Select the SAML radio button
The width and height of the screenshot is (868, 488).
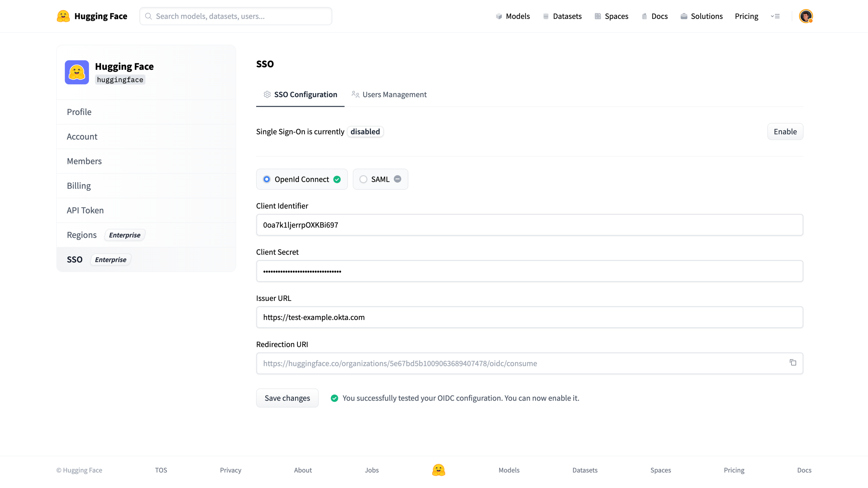pos(363,179)
